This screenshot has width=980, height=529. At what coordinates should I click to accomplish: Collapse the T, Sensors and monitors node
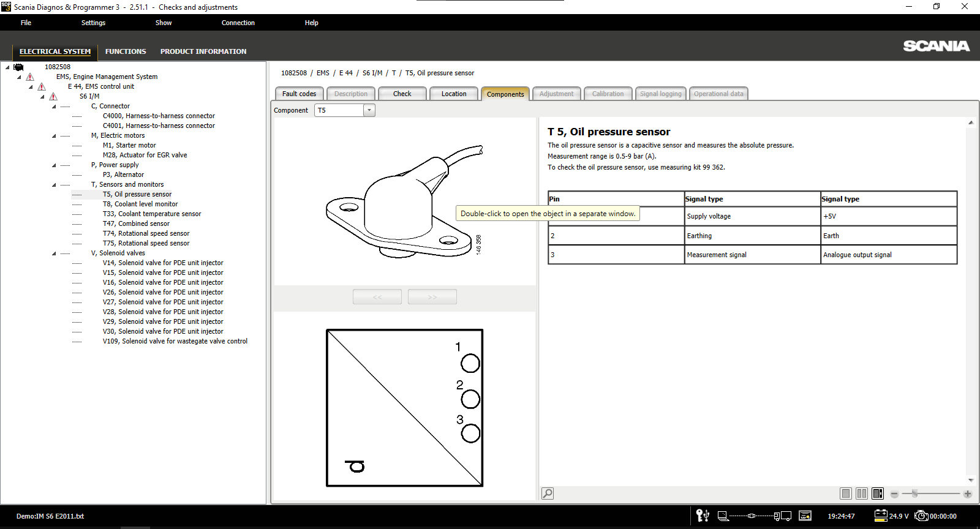pos(54,185)
